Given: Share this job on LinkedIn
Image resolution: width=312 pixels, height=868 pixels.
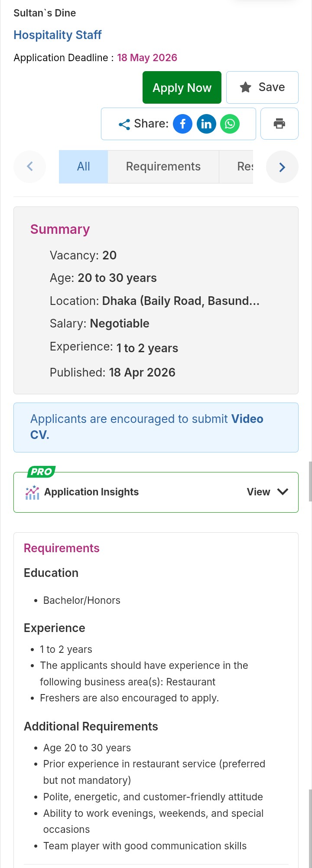Looking at the screenshot, I should pos(206,124).
